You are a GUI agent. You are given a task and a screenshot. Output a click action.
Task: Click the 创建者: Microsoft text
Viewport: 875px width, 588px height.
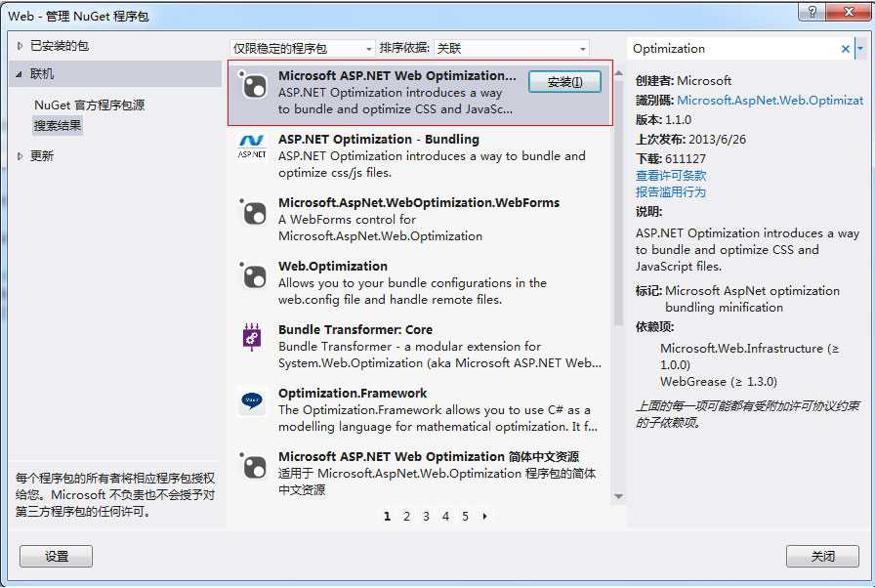pos(684,81)
